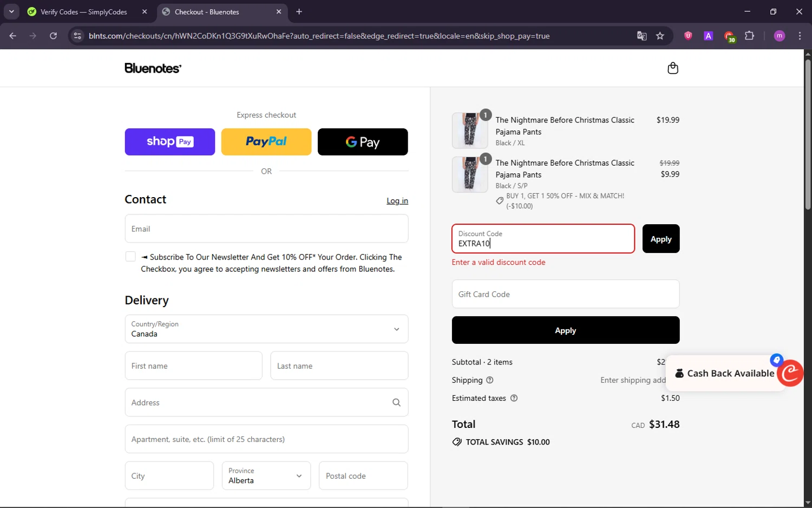View site information icon in address bar
812x508 pixels.
click(77, 36)
